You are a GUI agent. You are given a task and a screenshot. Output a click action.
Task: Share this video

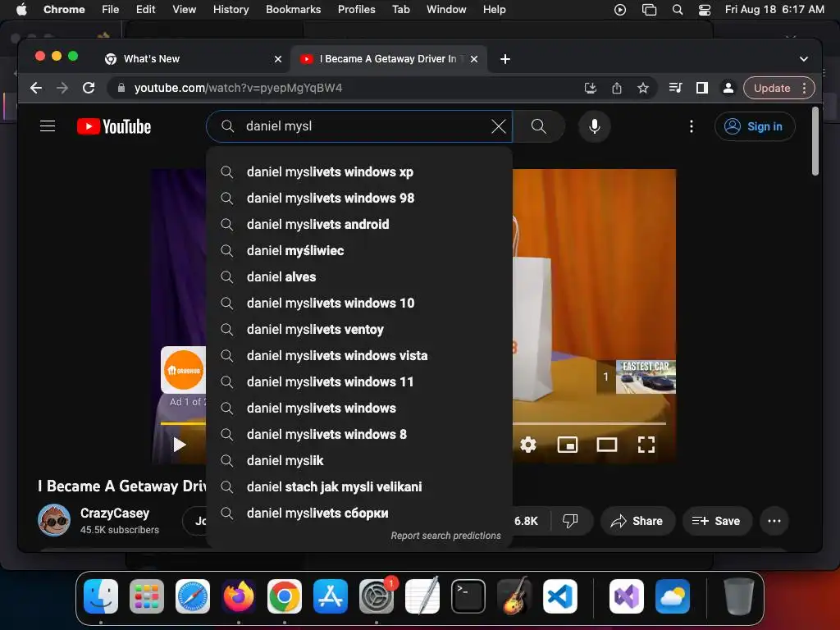637,521
